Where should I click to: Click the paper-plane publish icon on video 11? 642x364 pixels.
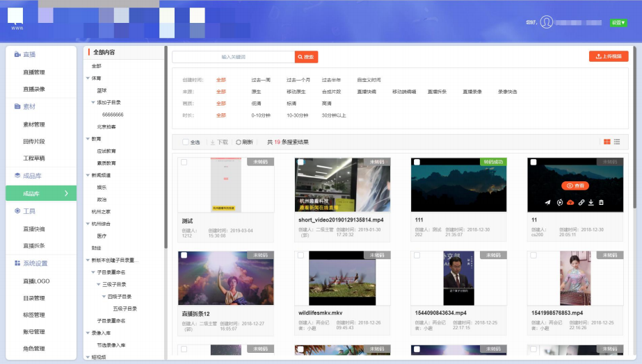548,202
